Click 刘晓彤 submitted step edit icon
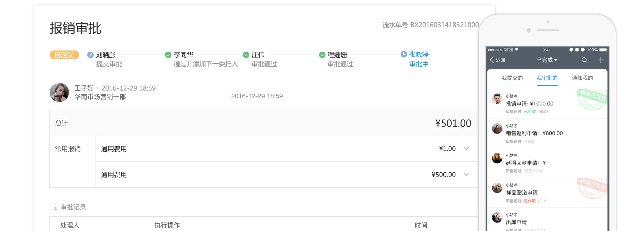 90,55
